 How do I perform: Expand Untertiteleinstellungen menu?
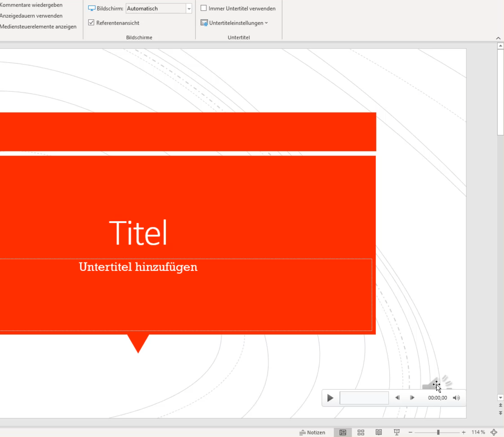click(x=236, y=23)
